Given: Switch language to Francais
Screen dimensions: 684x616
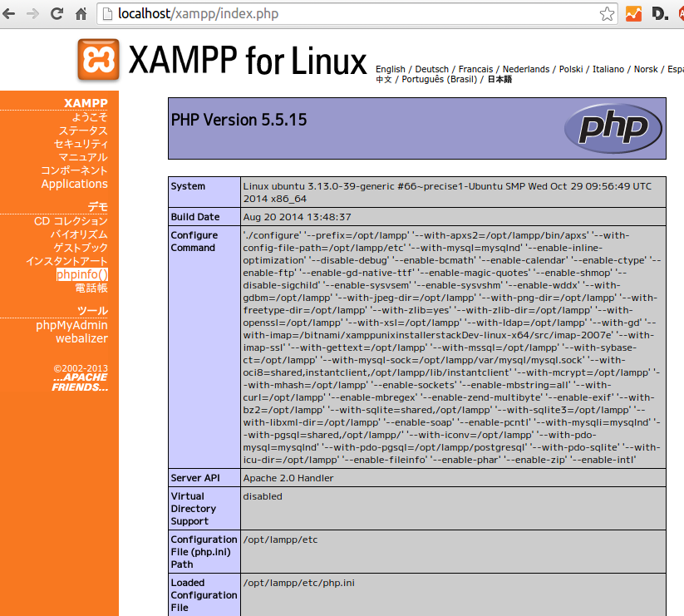Looking at the screenshot, I should click(475, 69).
